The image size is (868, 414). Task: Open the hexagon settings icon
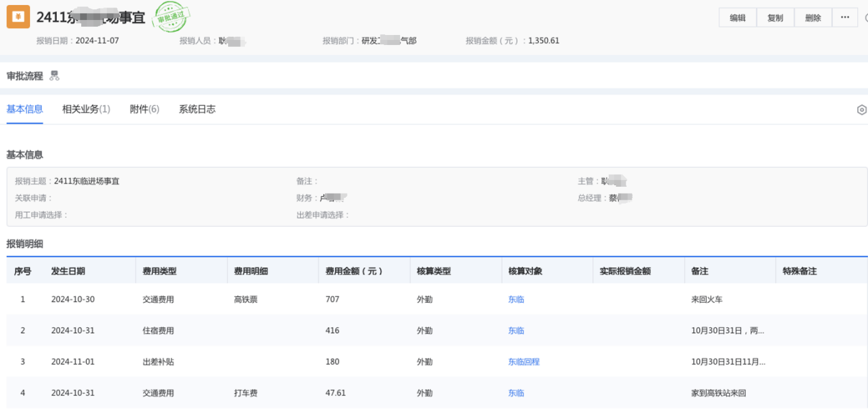[x=861, y=110]
